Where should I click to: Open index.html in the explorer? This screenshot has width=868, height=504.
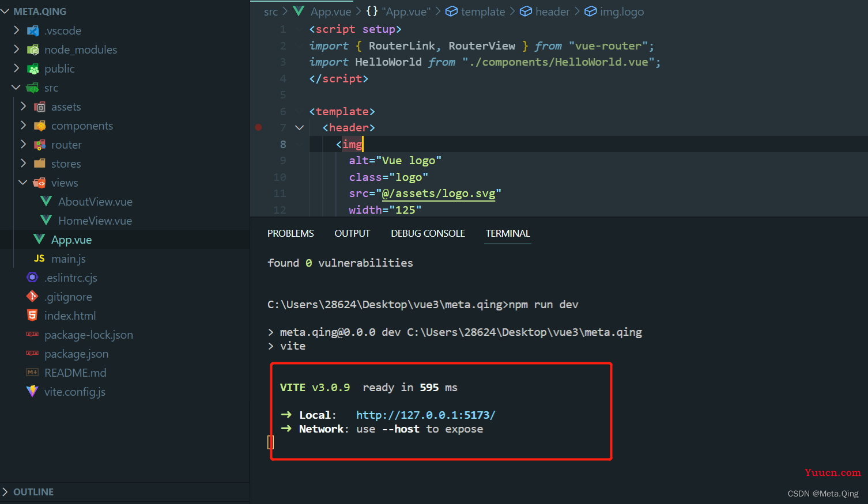70,316
